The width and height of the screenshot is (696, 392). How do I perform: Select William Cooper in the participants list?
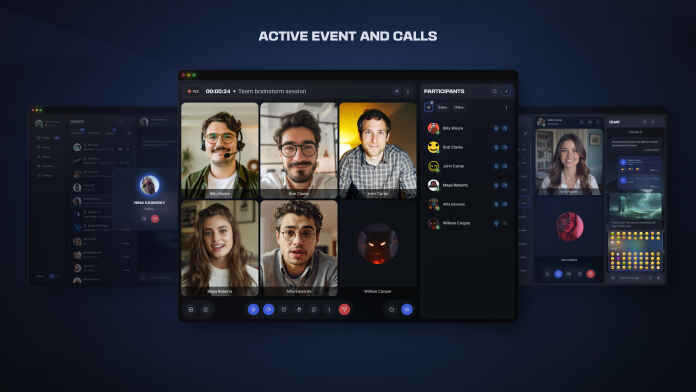pos(467,223)
